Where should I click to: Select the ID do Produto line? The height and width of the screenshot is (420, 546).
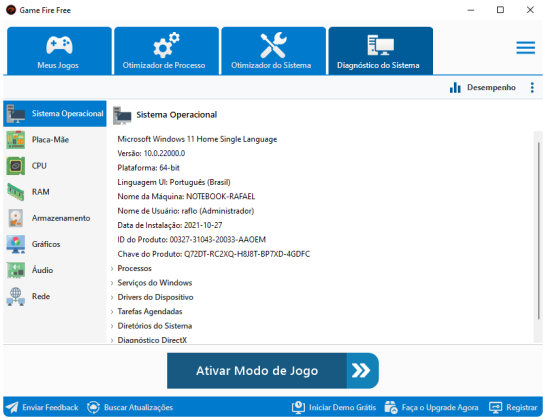click(192, 240)
